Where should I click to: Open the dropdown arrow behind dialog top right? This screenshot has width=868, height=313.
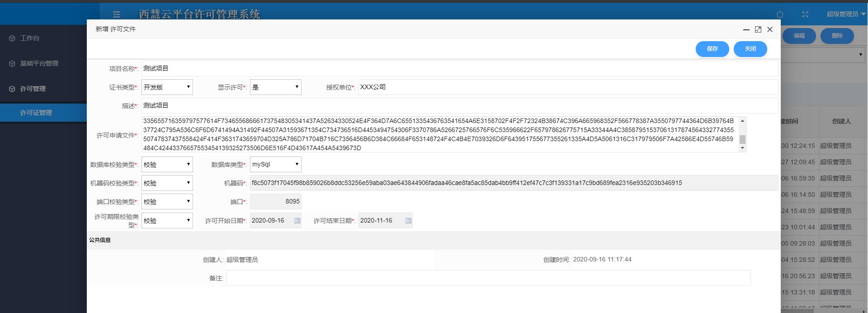tap(860, 55)
